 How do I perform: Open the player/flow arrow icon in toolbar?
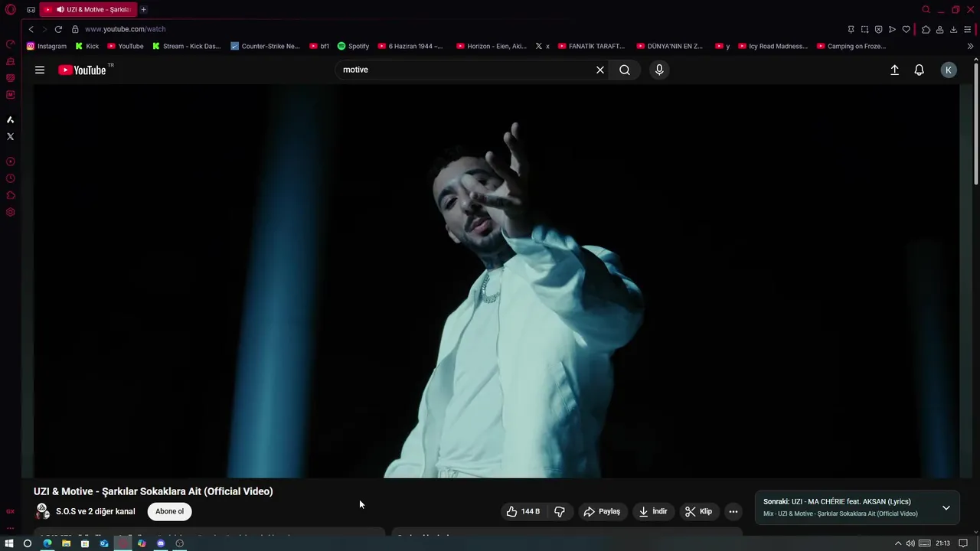[x=892, y=29]
